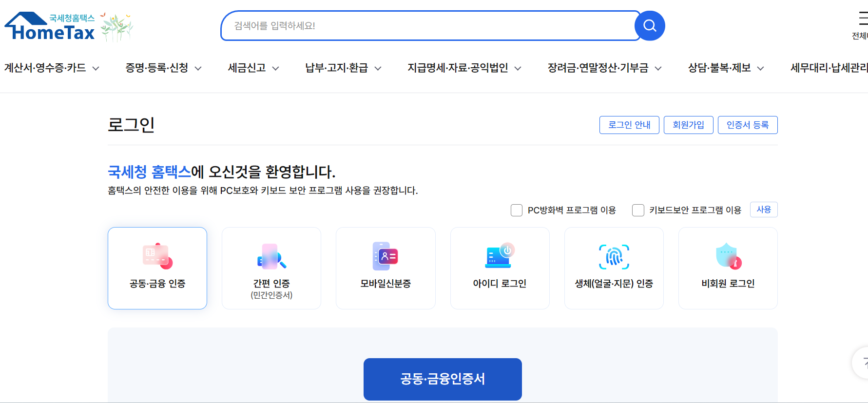
Task: Select 공동·금융 인증 card icon
Action: pyautogui.click(x=157, y=256)
